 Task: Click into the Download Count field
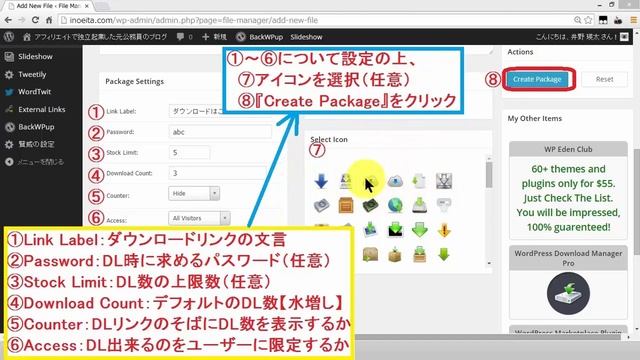pyautogui.click(x=217, y=173)
